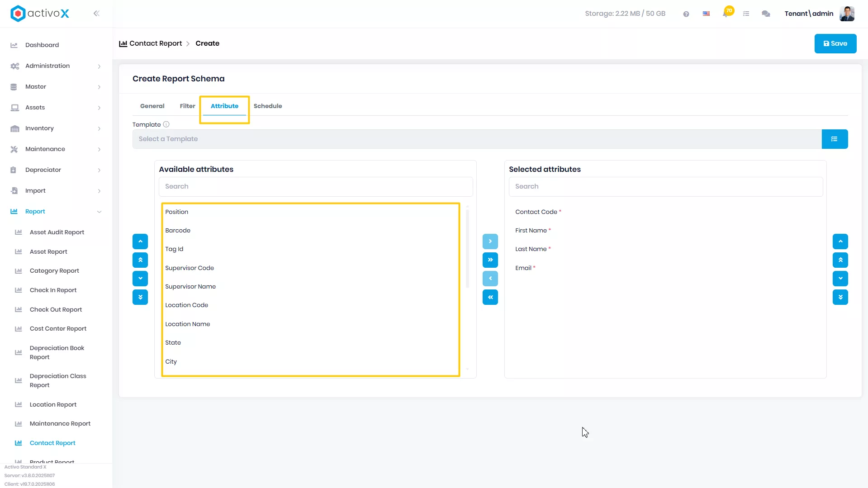Go to Contact Report breadcrumb link

(156, 43)
